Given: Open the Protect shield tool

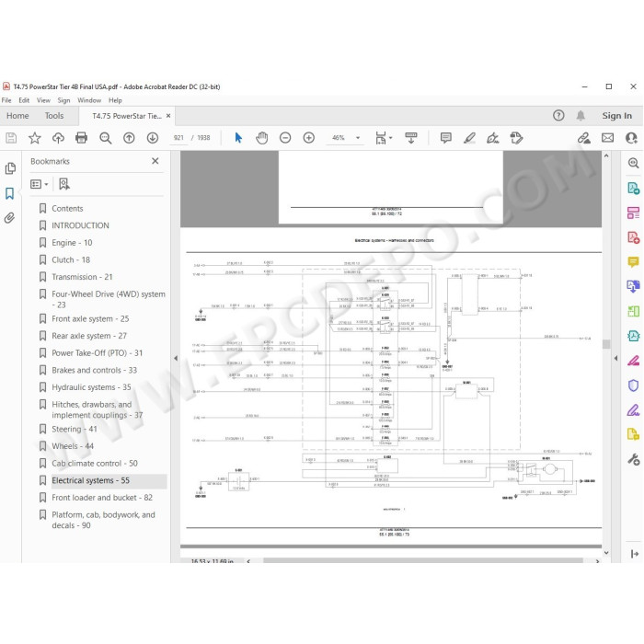Looking at the screenshot, I should (633, 385).
